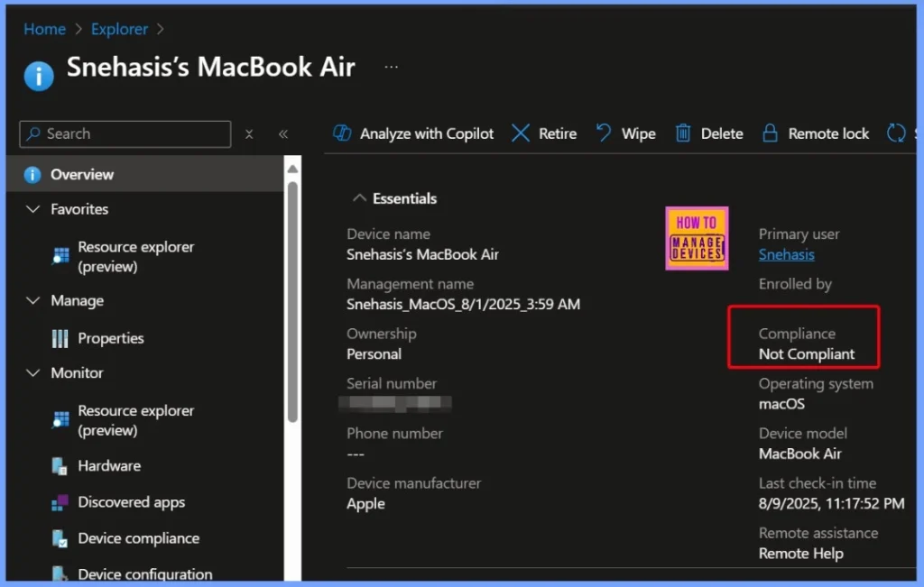Viewport: 924px width, 587px height.
Task: Click the Device configuration icon
Action: (x=60, y=573)
